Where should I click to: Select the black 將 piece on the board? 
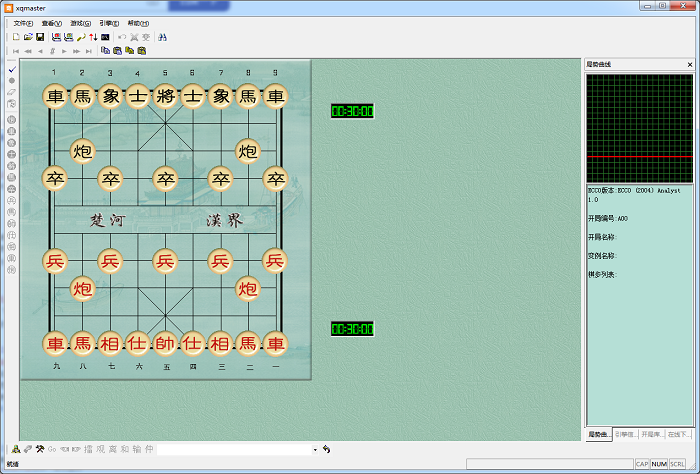tap(165, 97)
